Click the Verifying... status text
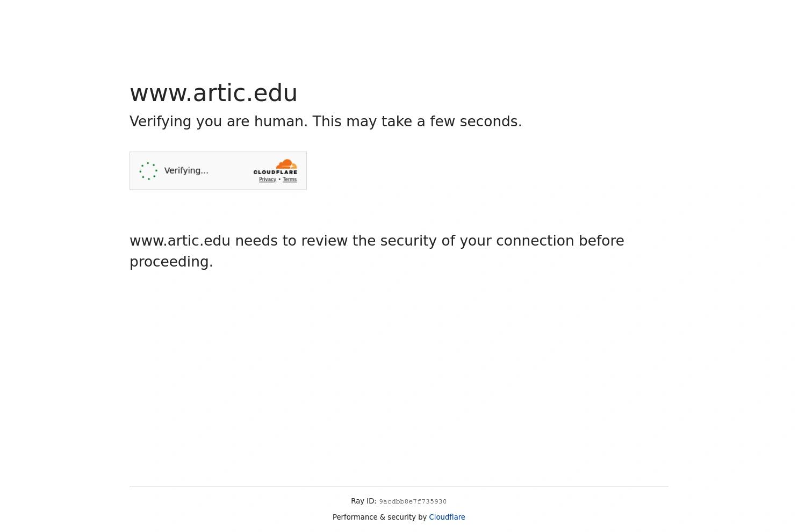 pos(186,170)
